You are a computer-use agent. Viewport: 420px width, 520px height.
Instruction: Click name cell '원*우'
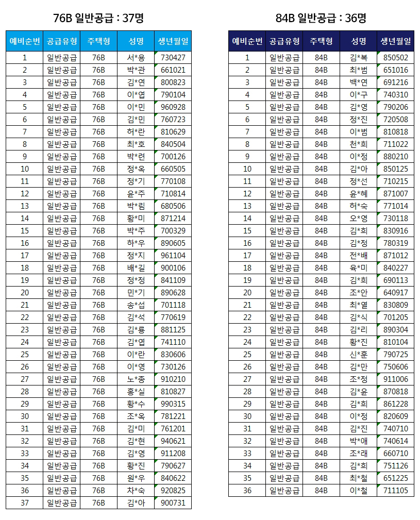[136, 479]
